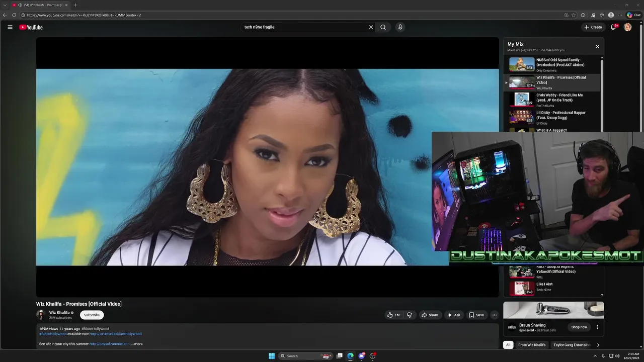
Task: Open the browser extensions icon
Action: [583, 15]
